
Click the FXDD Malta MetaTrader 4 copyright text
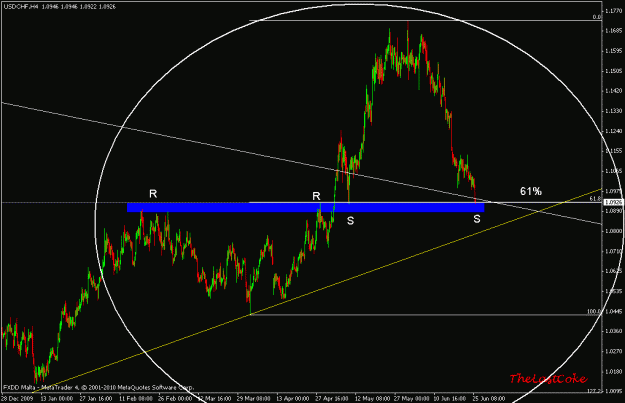coord(98,387)
